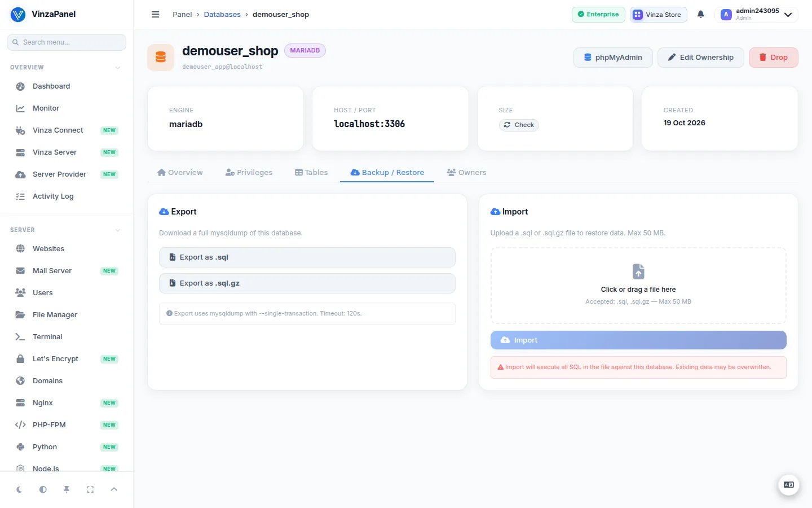The width and height of the screenshot is (812, 508).
Task: Toggle the contrast half-circle icon
Action: (43, 489)
